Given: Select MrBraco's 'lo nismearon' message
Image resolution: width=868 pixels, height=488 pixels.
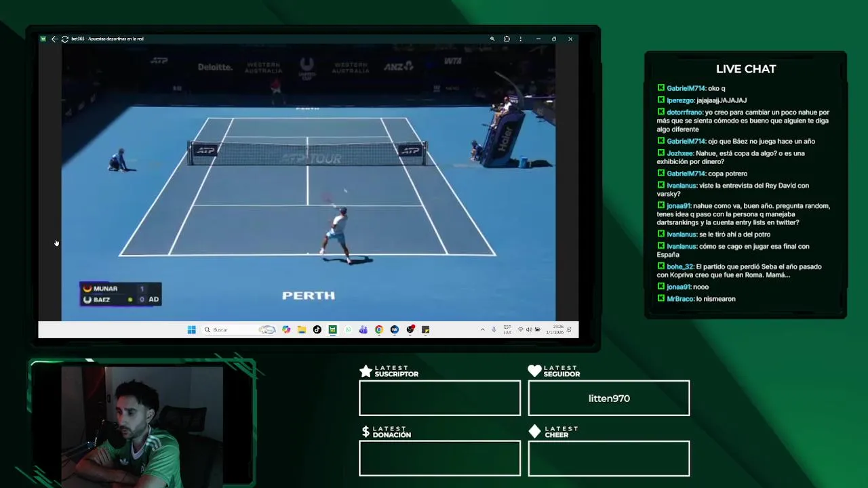Looking at the screenshot, I should point(696,299).
